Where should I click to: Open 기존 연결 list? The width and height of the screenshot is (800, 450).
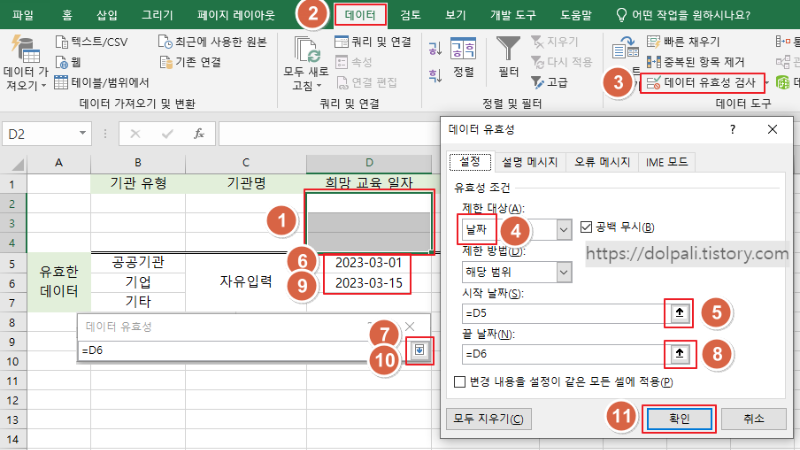click(190, 62)
